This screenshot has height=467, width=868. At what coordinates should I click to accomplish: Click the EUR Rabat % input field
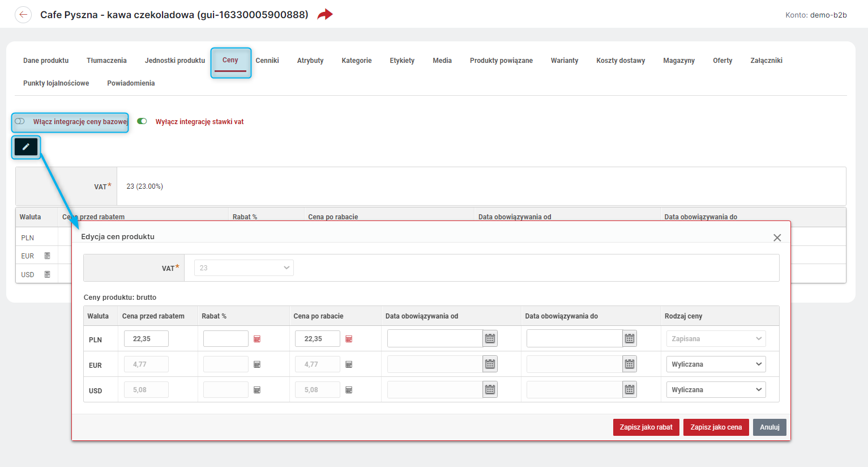(x=226, y=364)
